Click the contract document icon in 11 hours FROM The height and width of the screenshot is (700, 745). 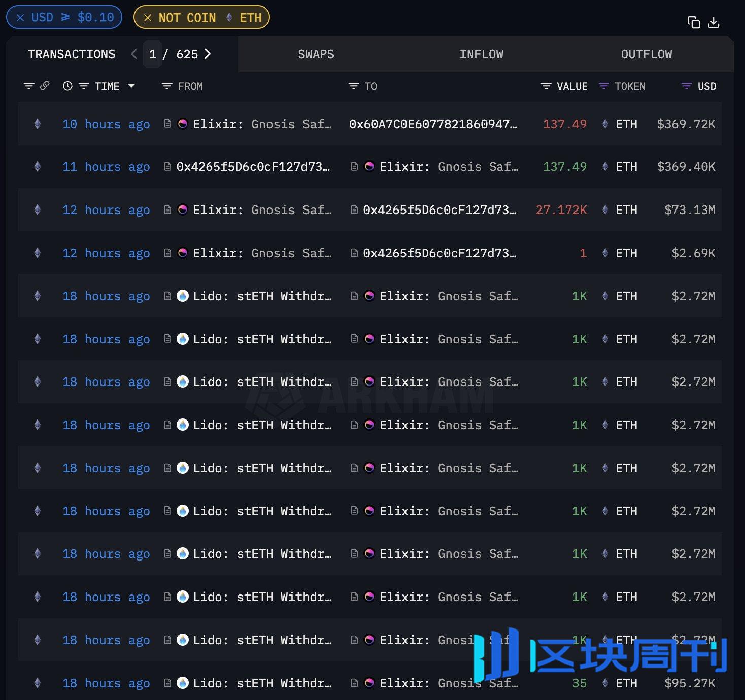[x=167, y=166]
